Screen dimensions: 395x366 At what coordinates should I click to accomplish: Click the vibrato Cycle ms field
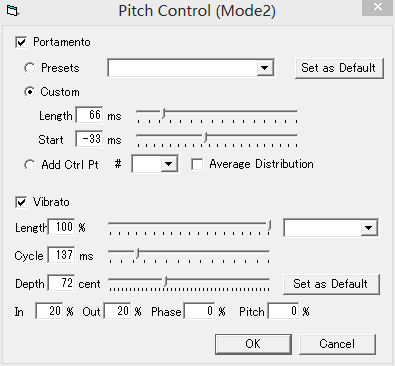[x=61, y=255]
